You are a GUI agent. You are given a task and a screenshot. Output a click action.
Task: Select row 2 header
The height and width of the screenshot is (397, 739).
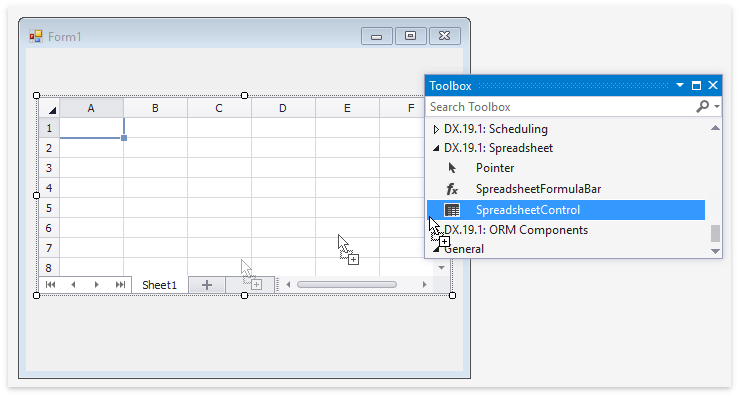click(x=49, y=148)
